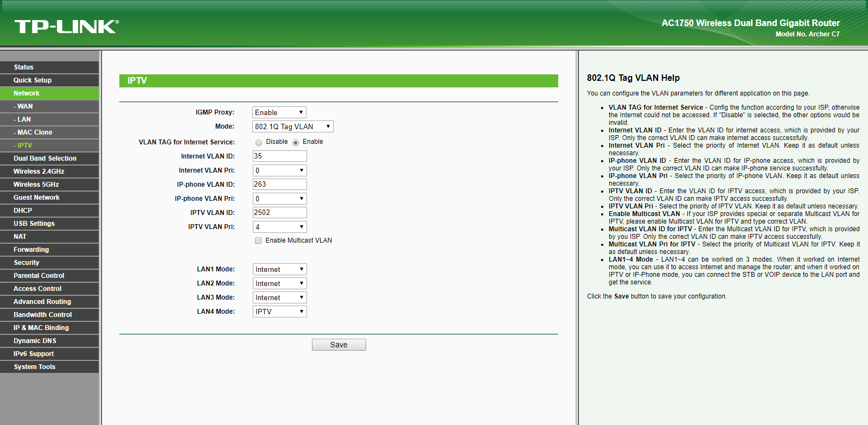Open the LAN submenu page
This screenshot has width=868, height=425.
click(x=49, y=119)
